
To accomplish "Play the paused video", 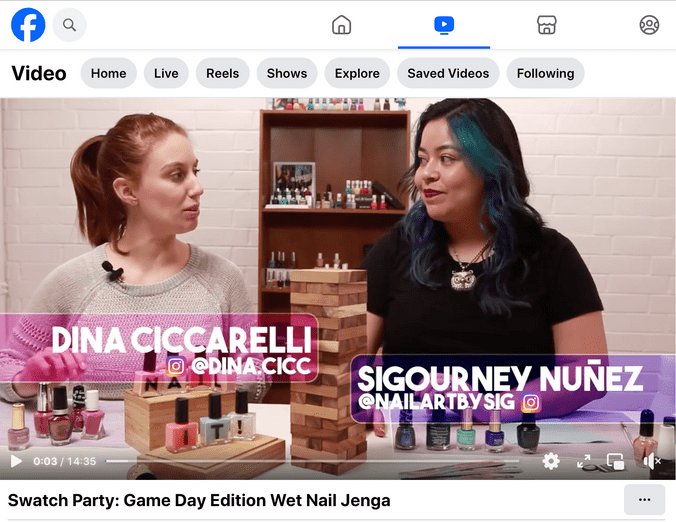I will click(x=15, y=461).
